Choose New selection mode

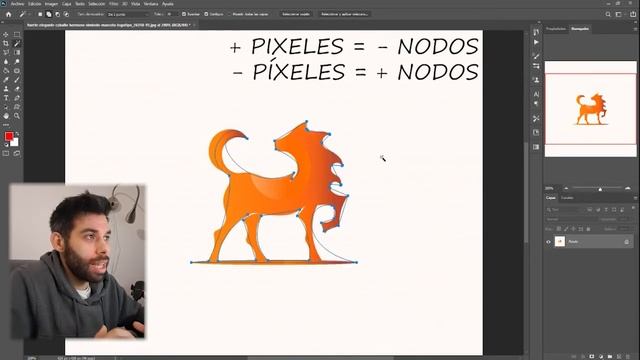click(x=40, y=14)
